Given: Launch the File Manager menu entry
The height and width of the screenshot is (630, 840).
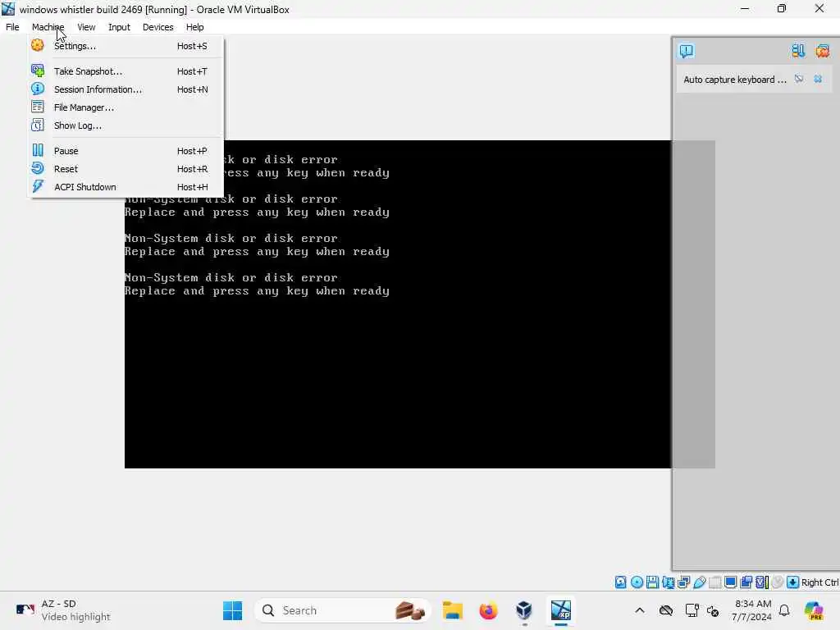Looking at the screenshot, I should coord(126,107).
